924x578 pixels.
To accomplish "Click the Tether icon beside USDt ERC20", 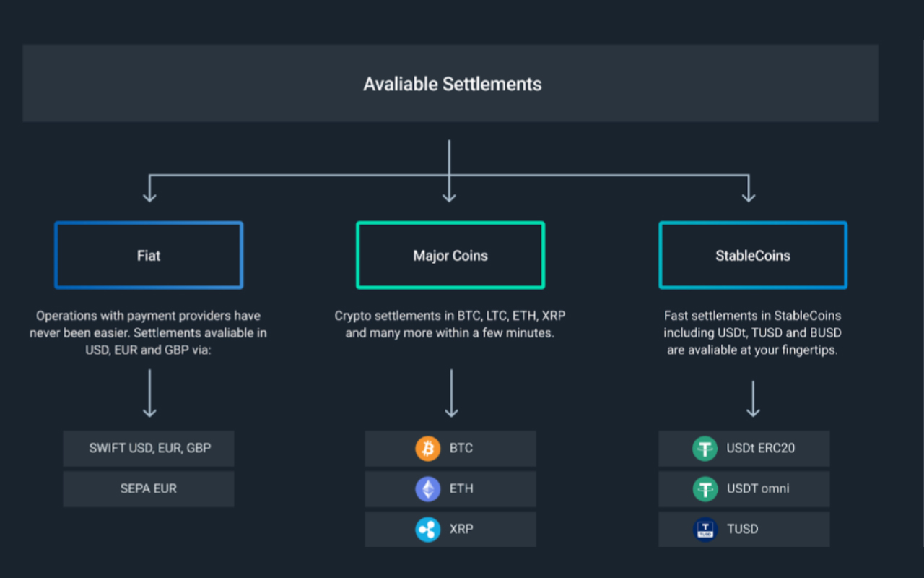I will [x=705, y=449].
